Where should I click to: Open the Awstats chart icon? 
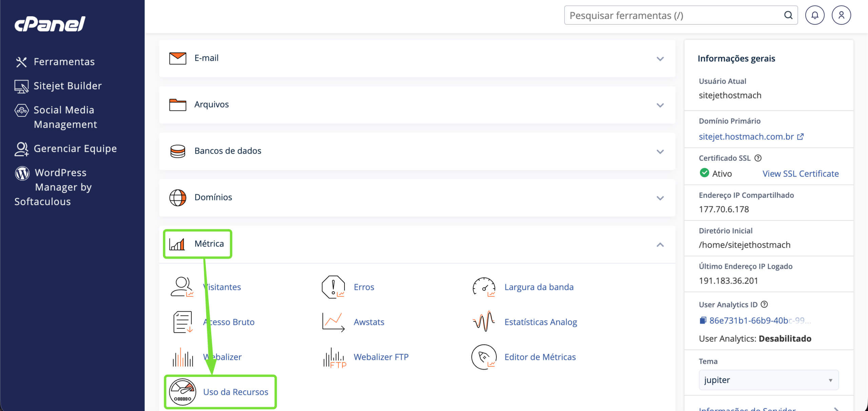[333, 322]
